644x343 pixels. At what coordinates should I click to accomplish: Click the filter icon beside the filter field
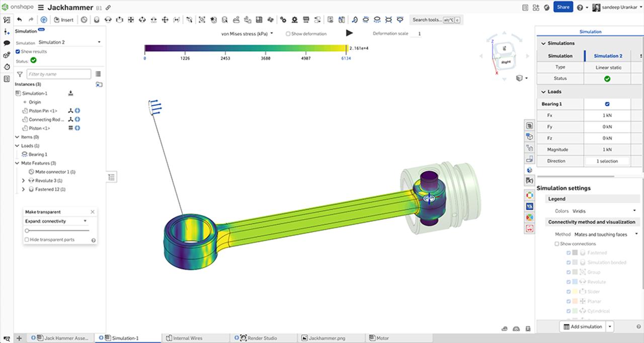pyautogui.click(x=19, y=73)
